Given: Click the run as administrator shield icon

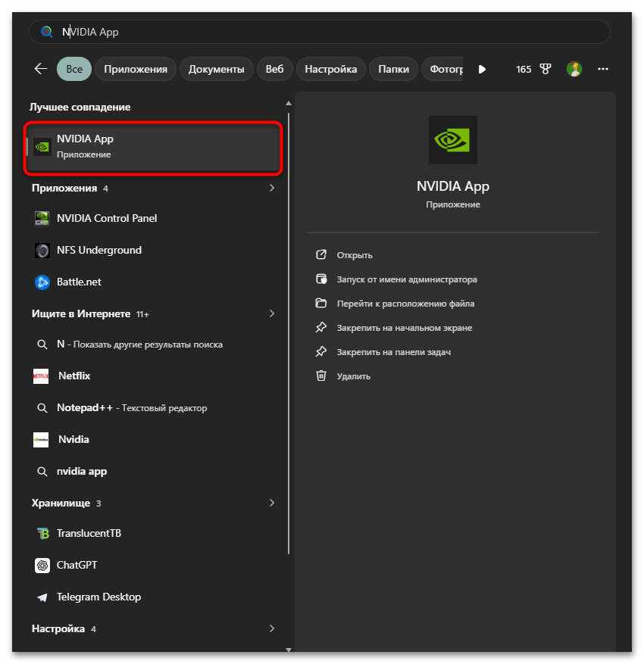Looking at the screenshot, I should 321,279.
